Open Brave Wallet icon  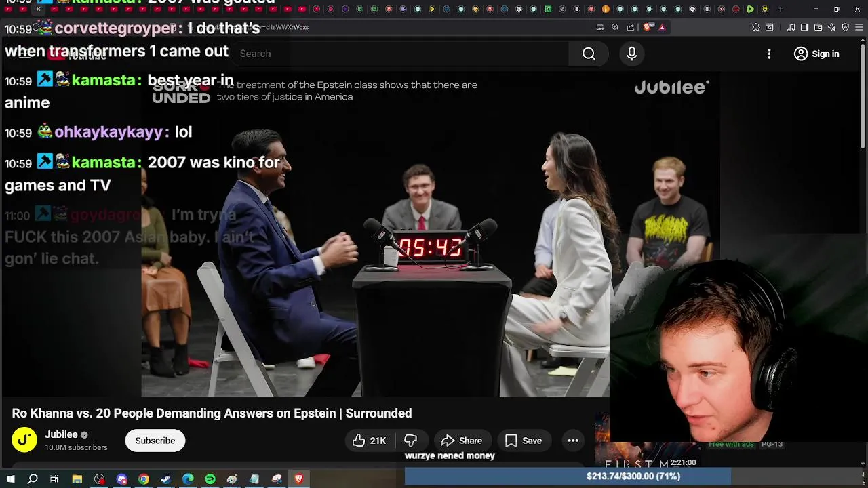(x=818, y=27)
